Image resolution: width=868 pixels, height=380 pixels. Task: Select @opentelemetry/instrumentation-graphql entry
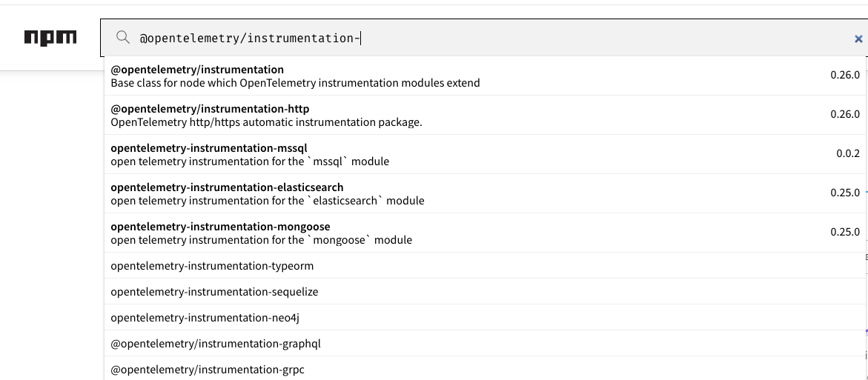click(486, 344)
